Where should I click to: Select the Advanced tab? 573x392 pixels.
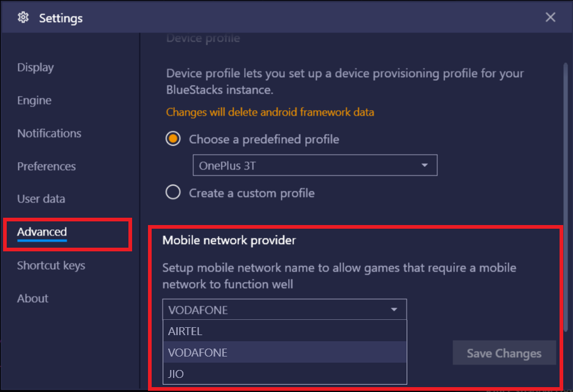click(x=42, y=232)
